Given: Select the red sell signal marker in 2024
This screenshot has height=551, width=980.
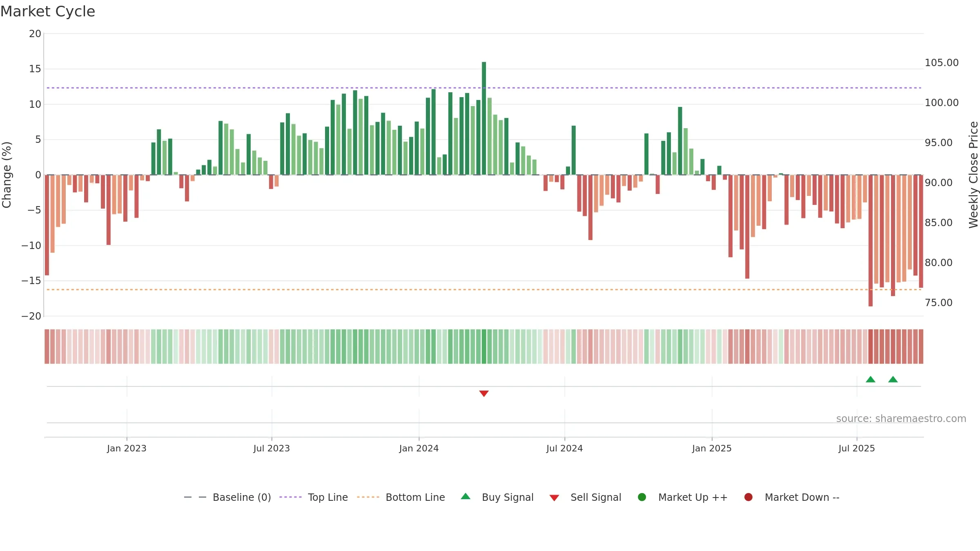Looking at the screenshot, I should point(484,393).
